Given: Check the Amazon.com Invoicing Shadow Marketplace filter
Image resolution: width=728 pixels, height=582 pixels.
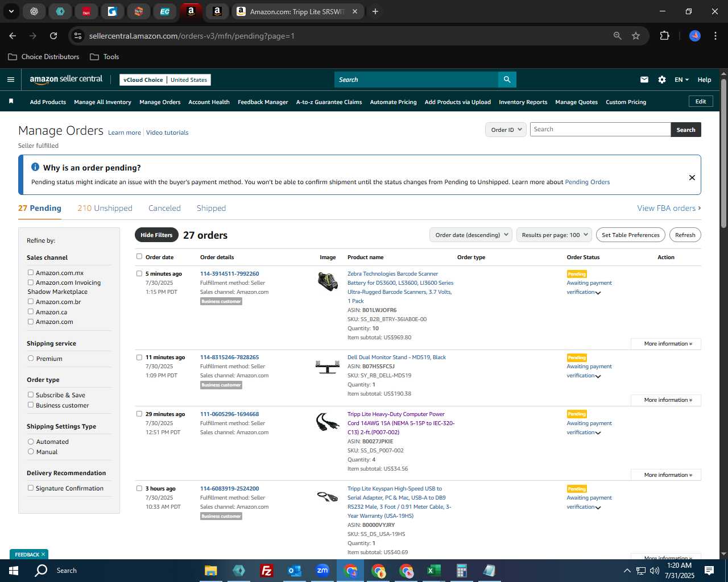Looking at the screenshot, I should (x=31, y=282).
